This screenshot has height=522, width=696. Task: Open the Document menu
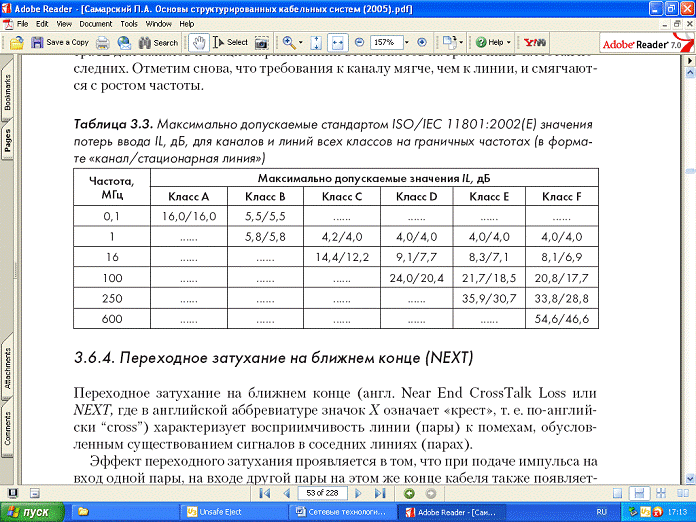pos(96,22)
